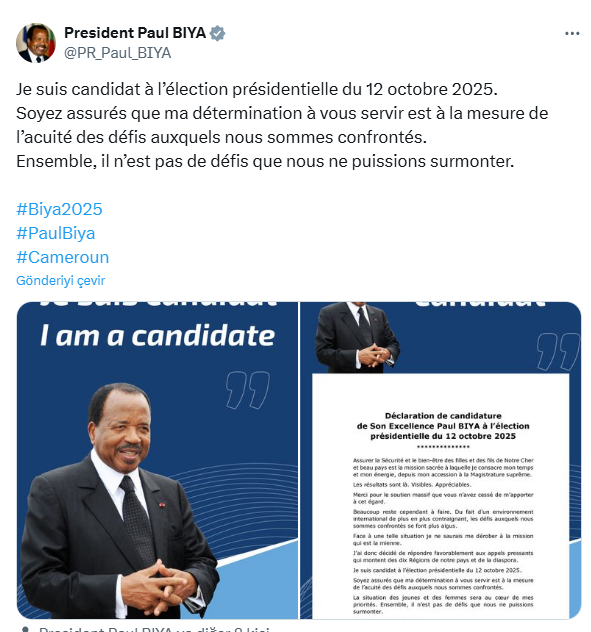Click the tweet text about 12 octobre 2025
The image size is (591, 632).
(x=257, y=89)
